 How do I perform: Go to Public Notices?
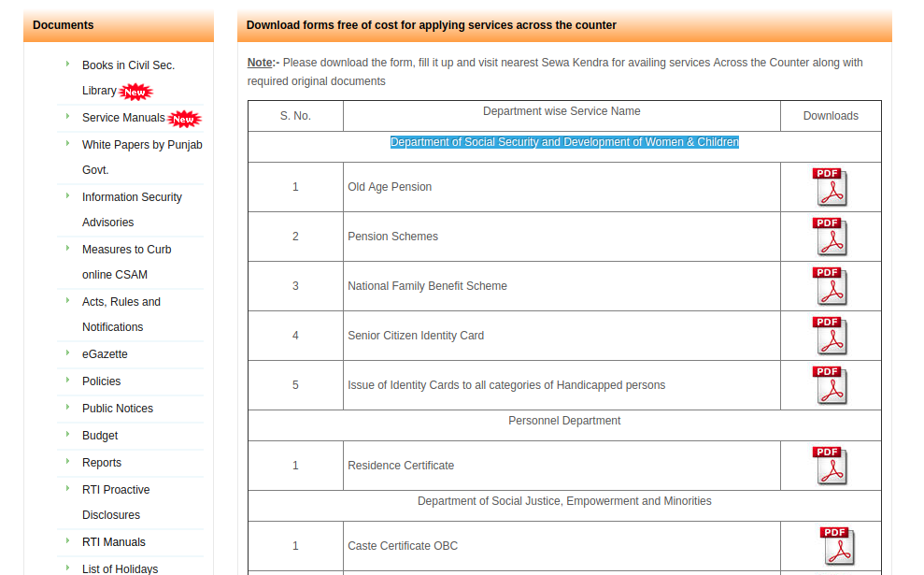[118, 409]
